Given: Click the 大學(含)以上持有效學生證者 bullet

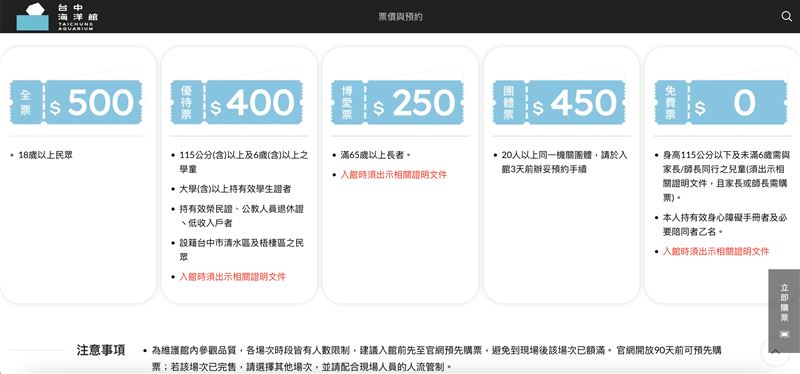Looking at the screenshot, I should pos(235,189).
